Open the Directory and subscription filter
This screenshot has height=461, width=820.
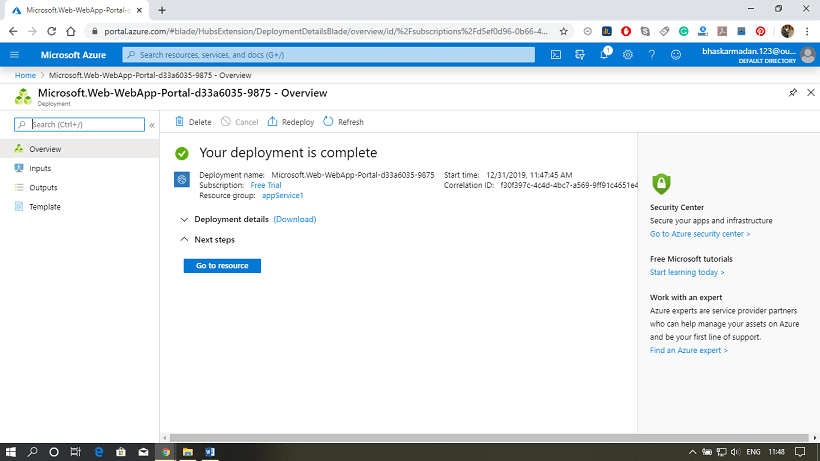[x=580, y=55]
